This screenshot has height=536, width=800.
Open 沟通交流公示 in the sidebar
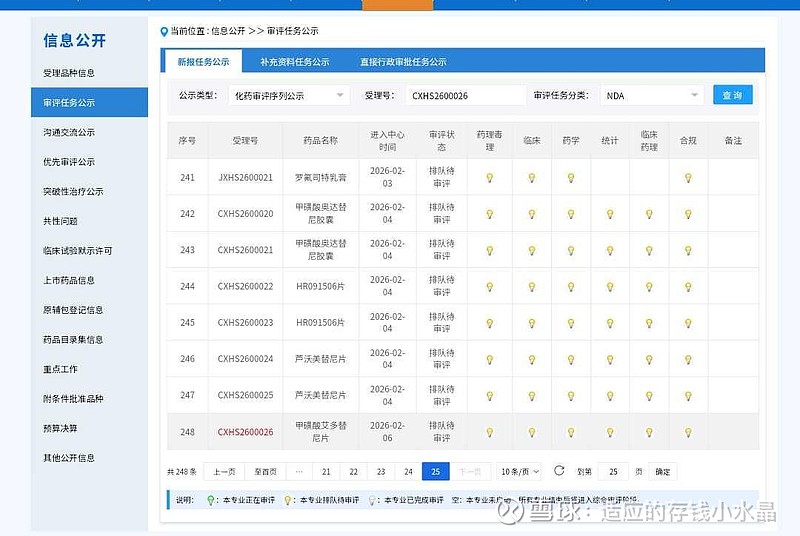(69, 132)
